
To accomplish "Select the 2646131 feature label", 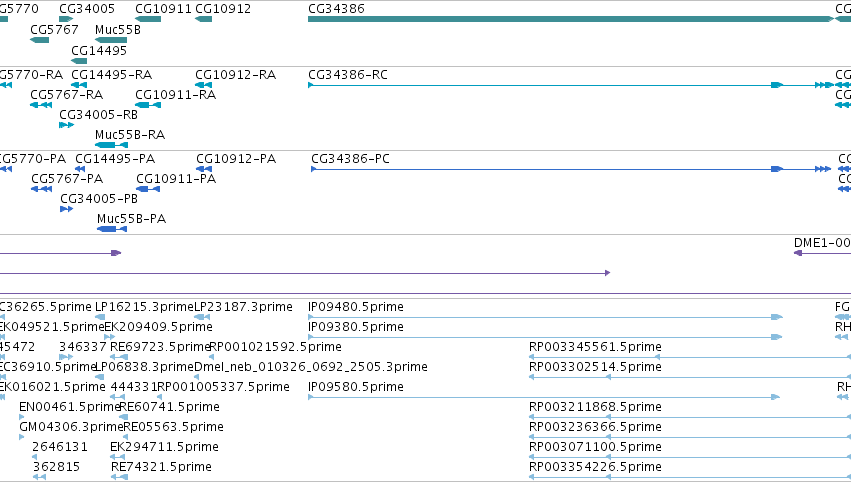I will point(60,447).
